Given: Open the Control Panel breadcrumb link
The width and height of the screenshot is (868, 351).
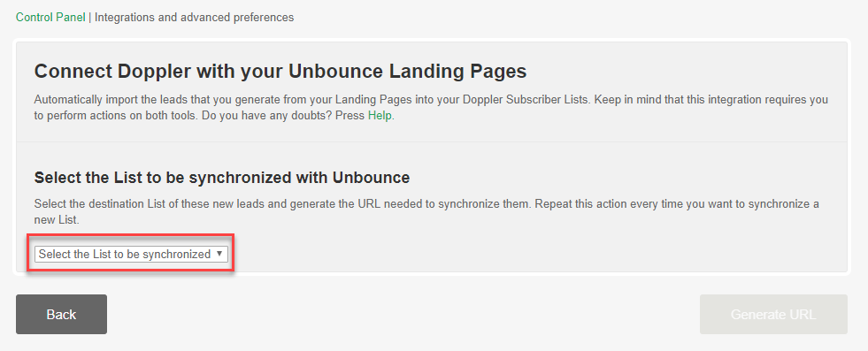Looking at the screenshot, I should [x=50, y=17].
